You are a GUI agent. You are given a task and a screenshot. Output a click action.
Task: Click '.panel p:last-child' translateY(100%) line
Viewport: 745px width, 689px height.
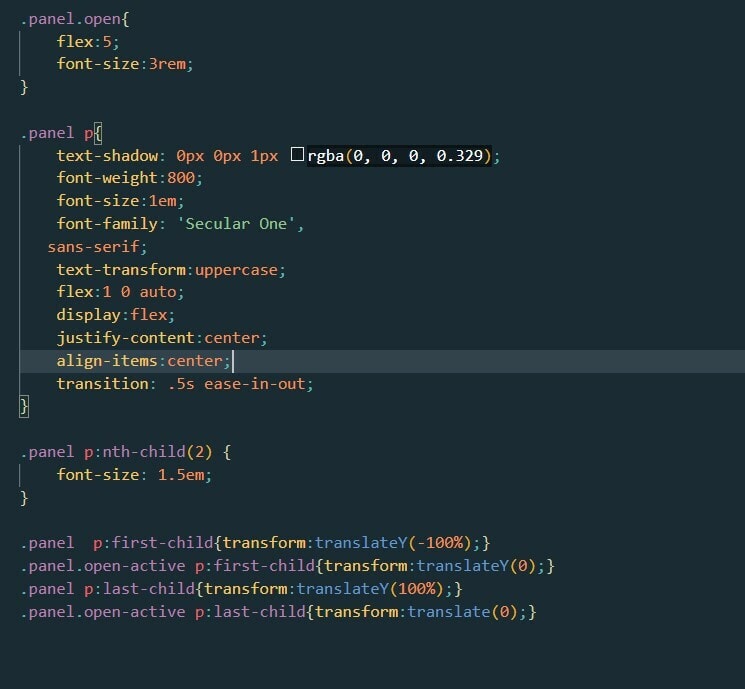241,589
